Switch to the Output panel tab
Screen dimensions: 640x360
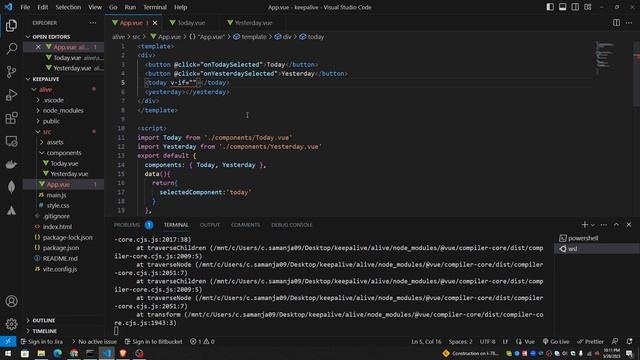(210, 225)
